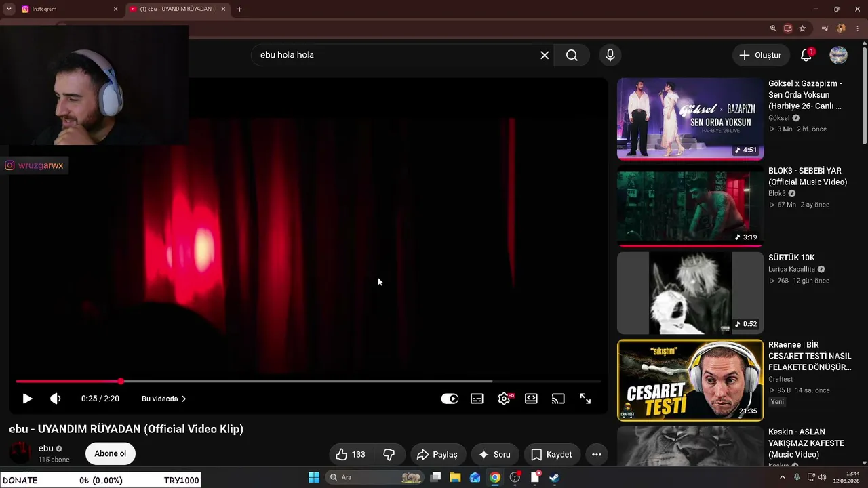Clear the search box with X
The height and width of the screenshot is (488, 868).
[x=545, y=55]
